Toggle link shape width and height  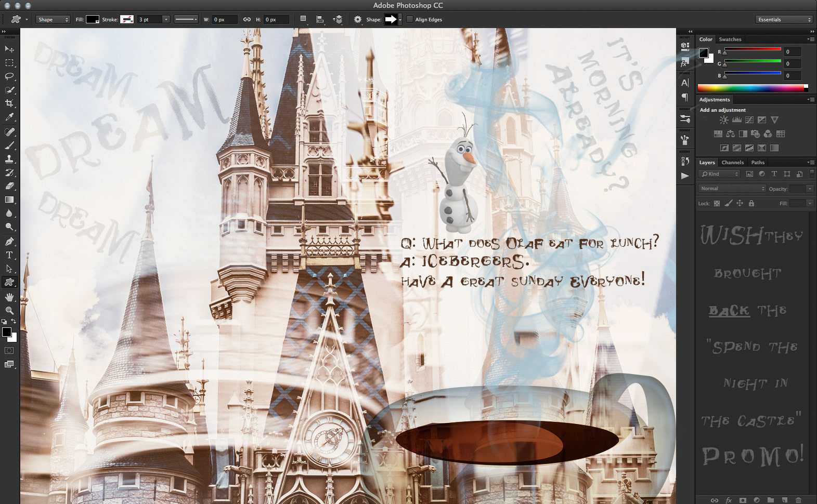(x=247, y=20)
